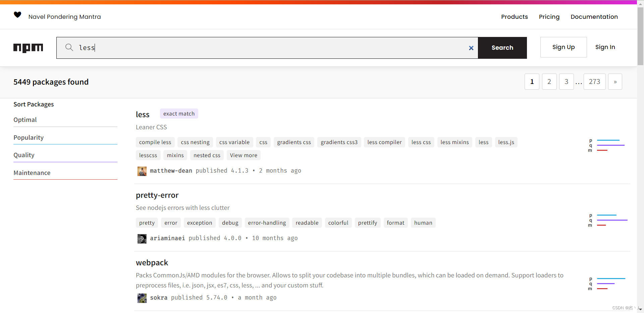Click ariaminaei's avatar image
Viewport: 644px width, 313px height.
pos(142,239)
